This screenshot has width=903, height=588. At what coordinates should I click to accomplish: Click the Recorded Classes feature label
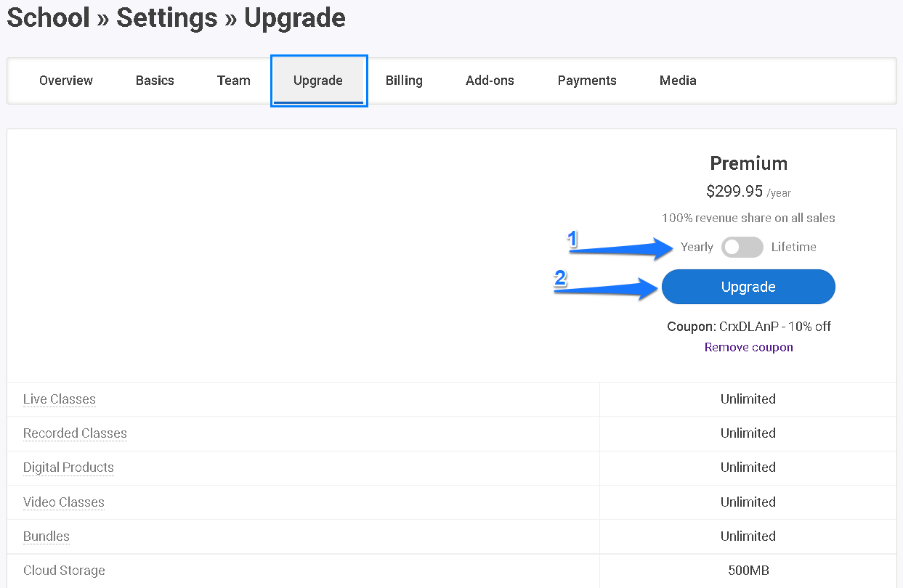pos(75,433)
